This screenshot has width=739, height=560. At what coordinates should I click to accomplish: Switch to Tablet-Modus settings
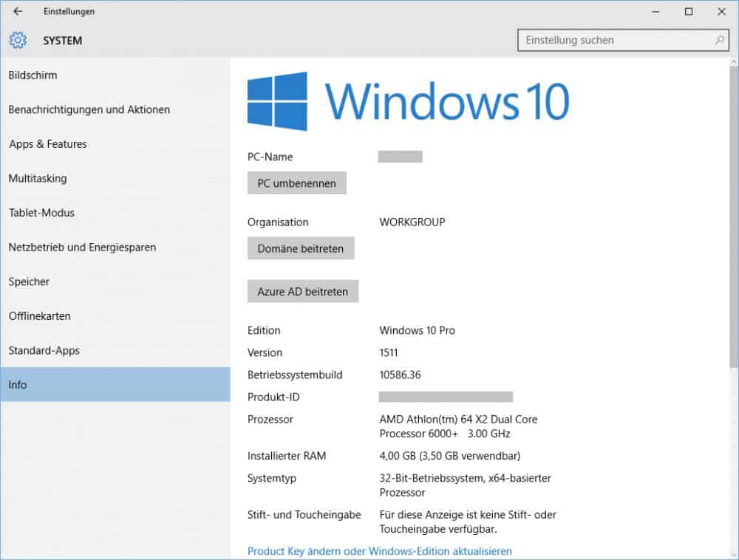pyautogui.click(x=115, y=213)
